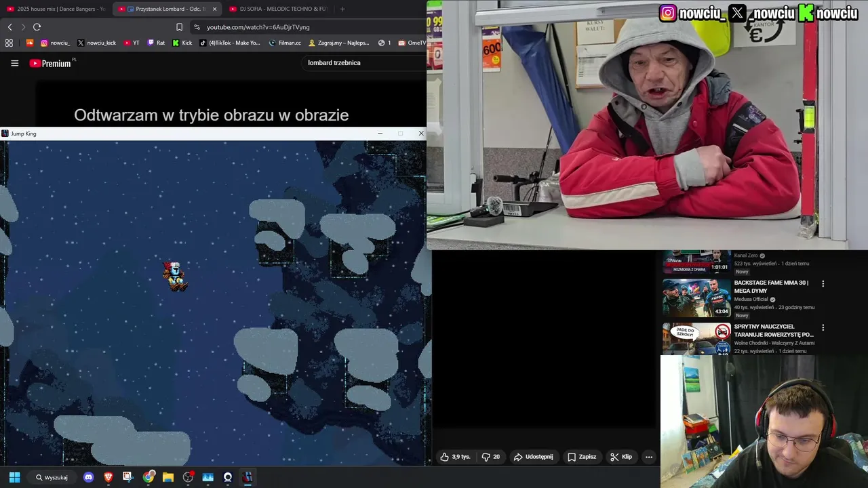
Task: Switch to the DJ SOFIA Melodic Techno tab
Action: click(x=278, y=9)
